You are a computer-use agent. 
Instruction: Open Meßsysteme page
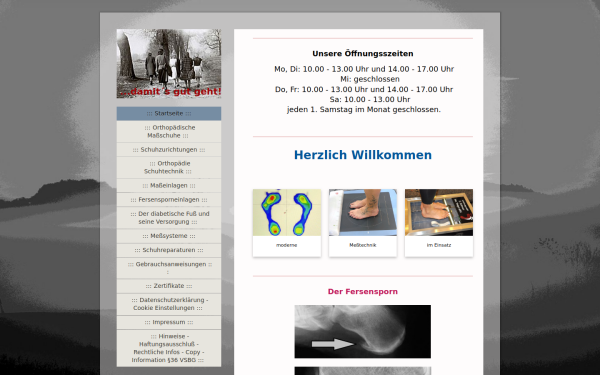[169, 236]
